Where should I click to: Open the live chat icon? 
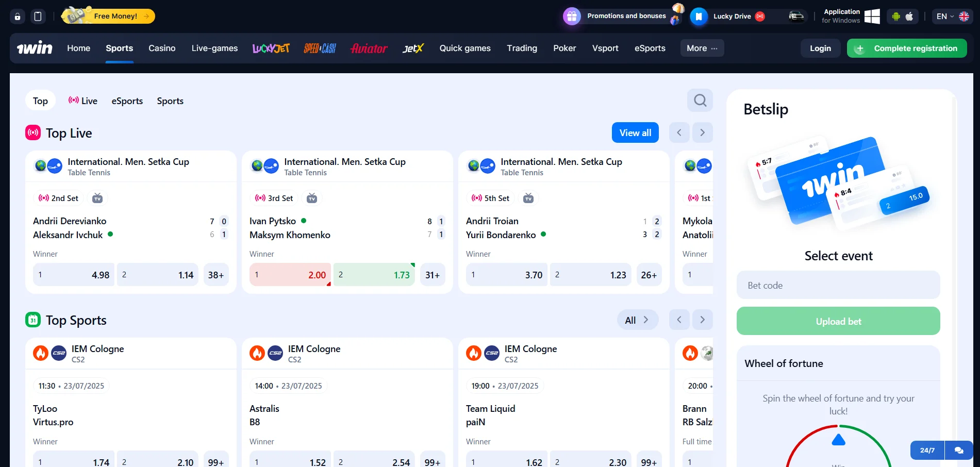[x=959, y=450]
